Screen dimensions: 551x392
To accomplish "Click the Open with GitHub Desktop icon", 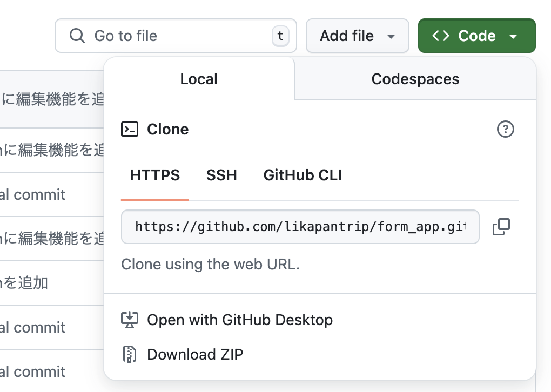I will click(131, 320).
